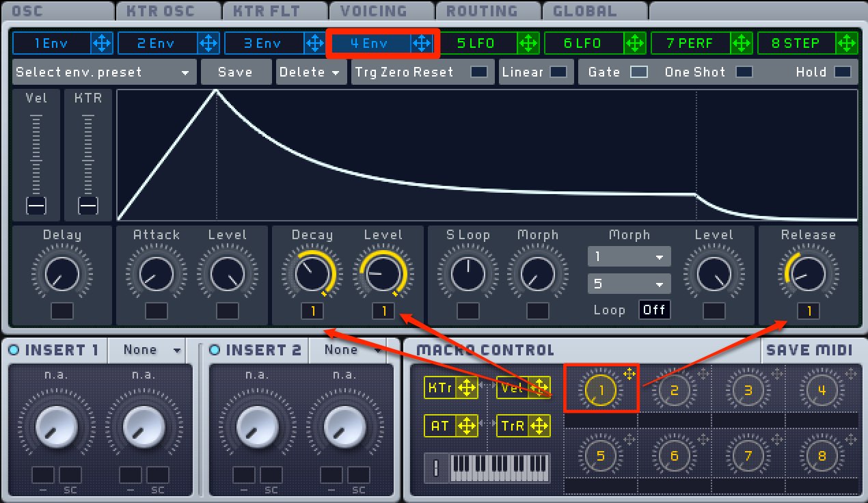Switch to the KTR OSC tab
The width and height of the screenshot is (868, 503).
(x=168, y=11)
